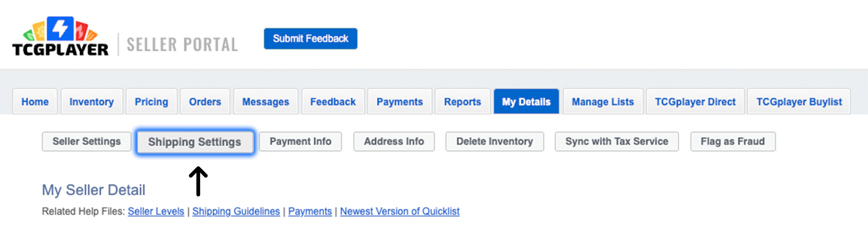The width and height of the screenshot is (868, 237).
Task: Open Shipping Settings
Action: click(x=195, y=142)
